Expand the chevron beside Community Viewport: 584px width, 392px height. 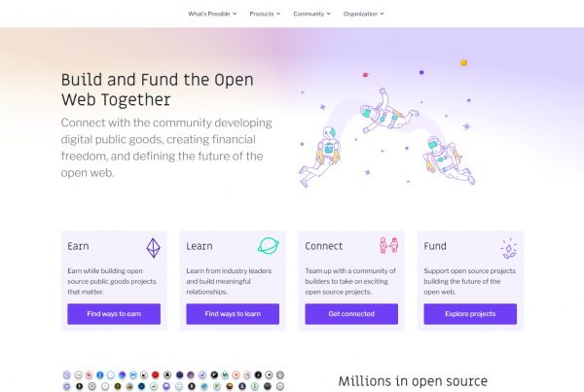coord(329,14)
